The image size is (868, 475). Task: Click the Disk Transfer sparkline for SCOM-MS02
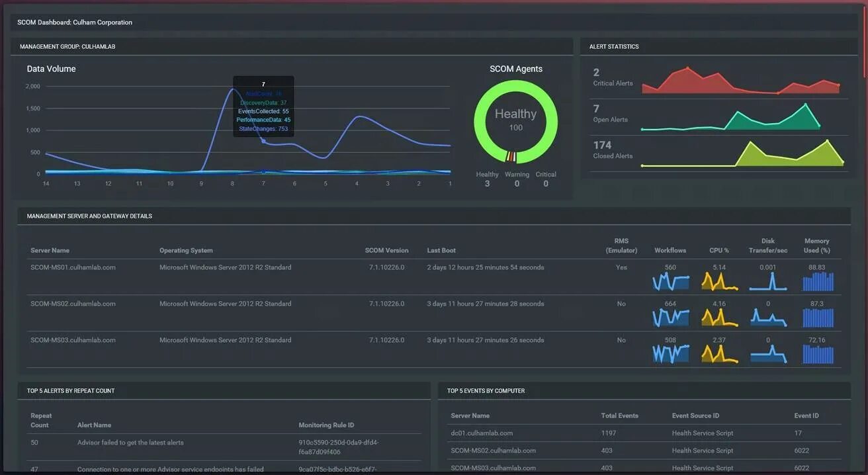[x=768, y=318]
